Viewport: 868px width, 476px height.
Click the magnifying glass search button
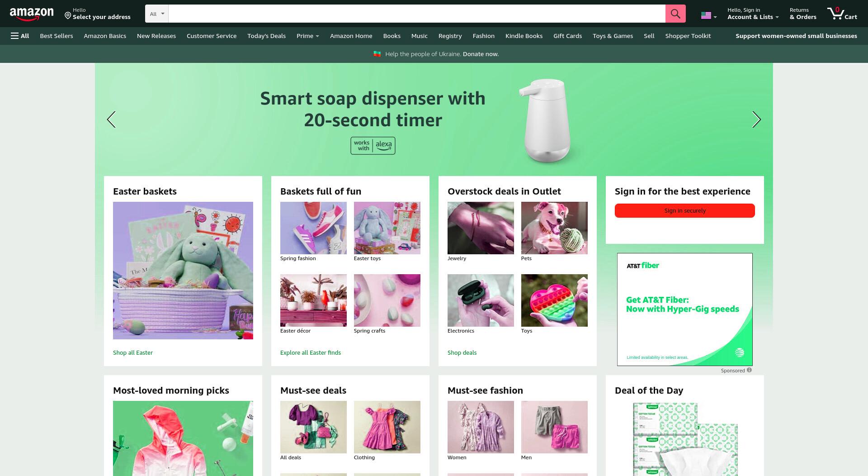tap(675, 14)
